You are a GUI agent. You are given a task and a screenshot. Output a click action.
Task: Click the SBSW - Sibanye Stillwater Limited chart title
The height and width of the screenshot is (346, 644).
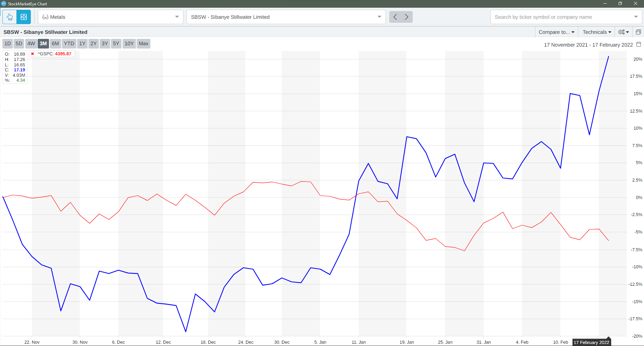pyautogui.click(x=46, y=32)
